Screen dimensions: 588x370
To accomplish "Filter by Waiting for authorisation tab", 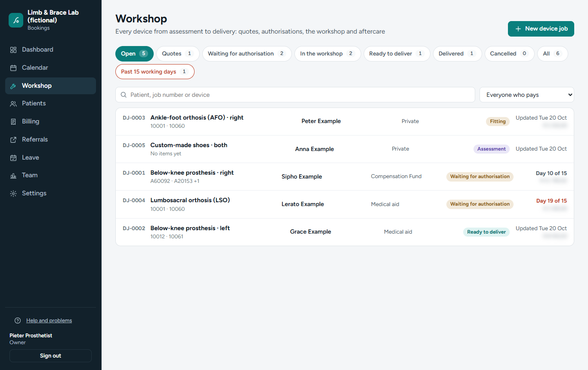I will (x=247, y=54).
